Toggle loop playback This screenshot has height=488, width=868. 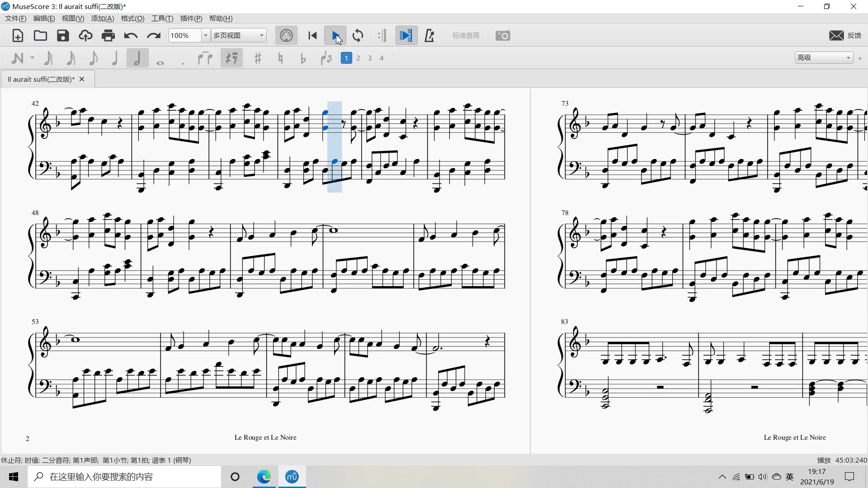pyautogui.click(x=358, y=36)
